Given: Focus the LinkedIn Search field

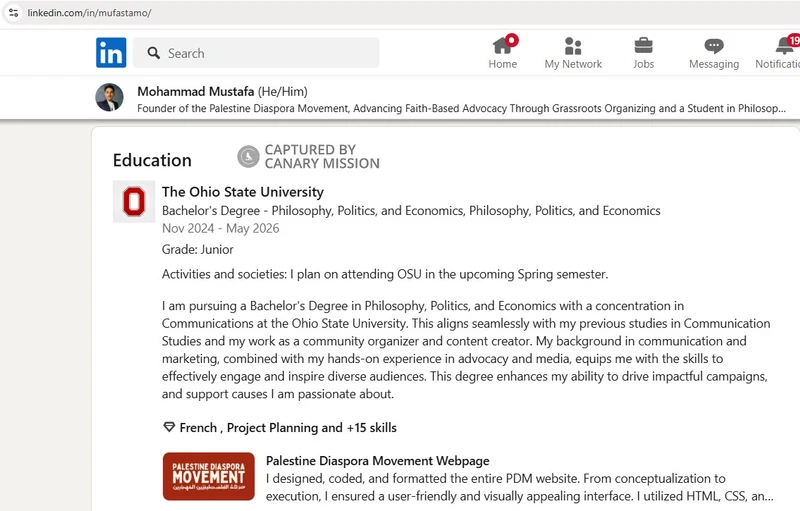Looking at the screenshot, I should (256, 53).
